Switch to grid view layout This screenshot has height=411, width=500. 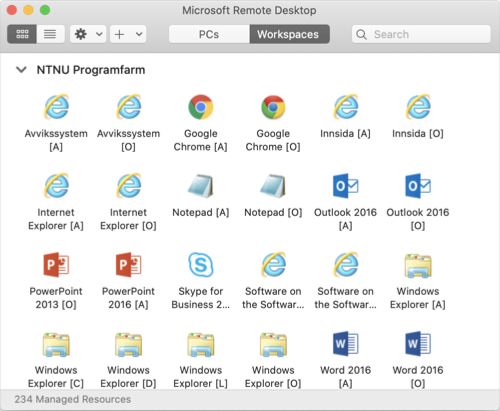click(x=22, y=34)
